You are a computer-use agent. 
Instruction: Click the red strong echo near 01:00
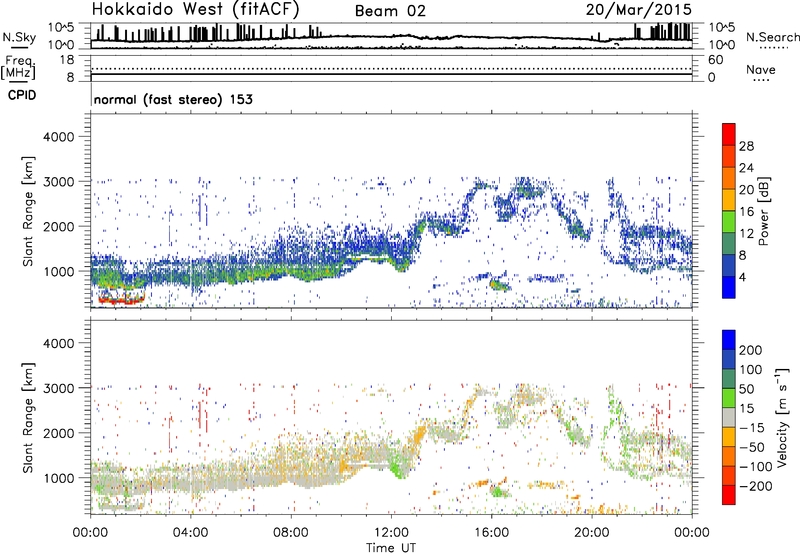point(120,301)
